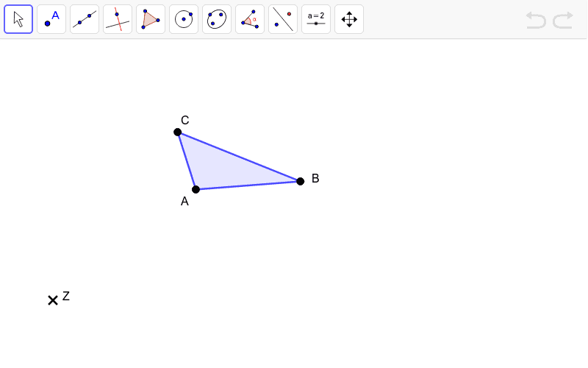The width and height of the screenshot is (588, 368).
Task: Click the Redo arrow
Action: pyautogui.click(x=563, y=21)
